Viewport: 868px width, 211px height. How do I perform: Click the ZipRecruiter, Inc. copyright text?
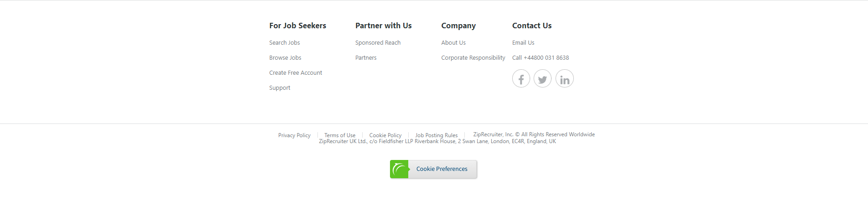[534, 134]
